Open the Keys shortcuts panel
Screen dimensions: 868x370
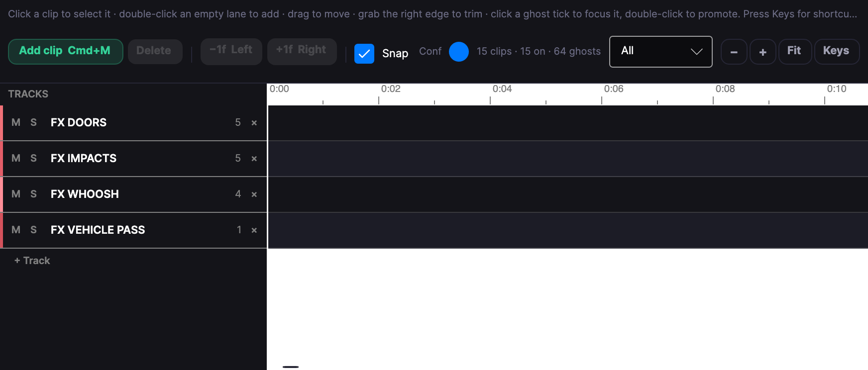[x=837, y=51]
